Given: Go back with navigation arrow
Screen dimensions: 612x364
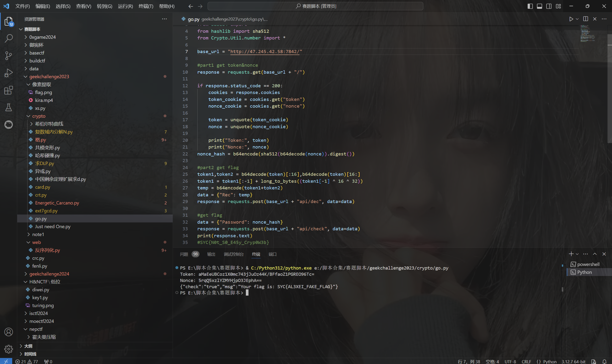Looking at the screenshot, I should 191,6.
